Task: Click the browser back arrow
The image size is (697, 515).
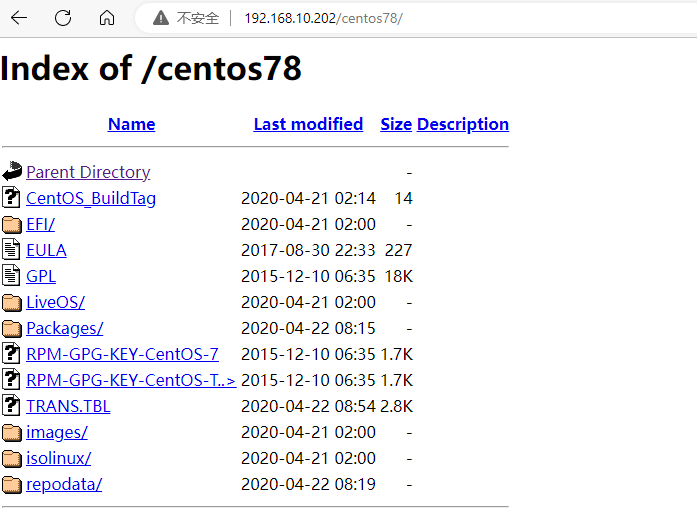Action: pyautogui.click(x=19, y=18)
